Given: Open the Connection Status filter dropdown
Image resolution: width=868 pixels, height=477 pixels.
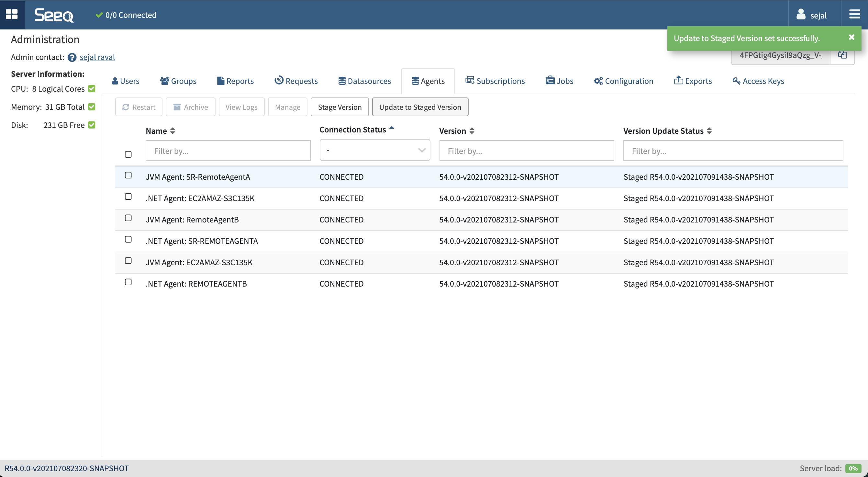Looking at the screenshot, I should pos(375,150).
